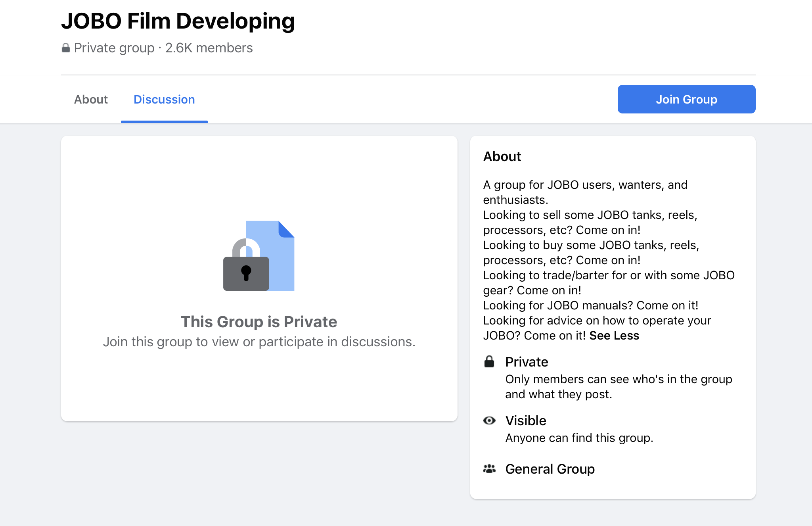
Task: Click the people icon beside General Group
Action: pyautogui.click(x=489, y=469)
